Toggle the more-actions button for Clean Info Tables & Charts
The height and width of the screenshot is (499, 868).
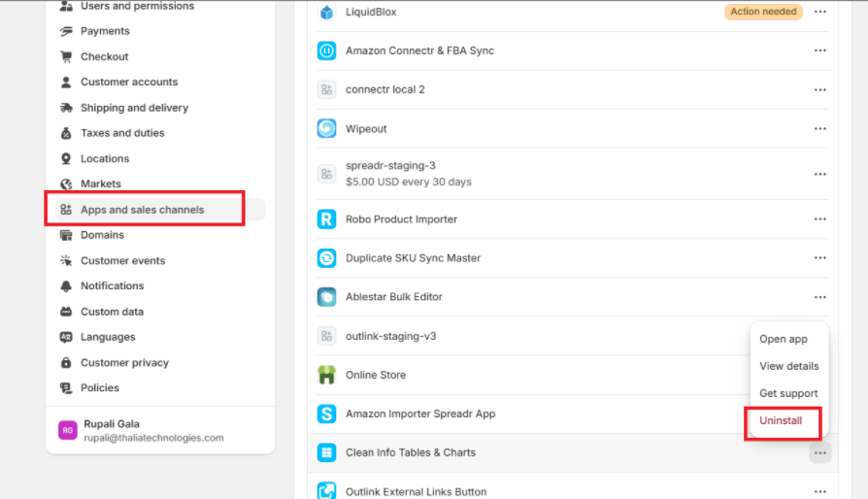click(x=819, y=453)
